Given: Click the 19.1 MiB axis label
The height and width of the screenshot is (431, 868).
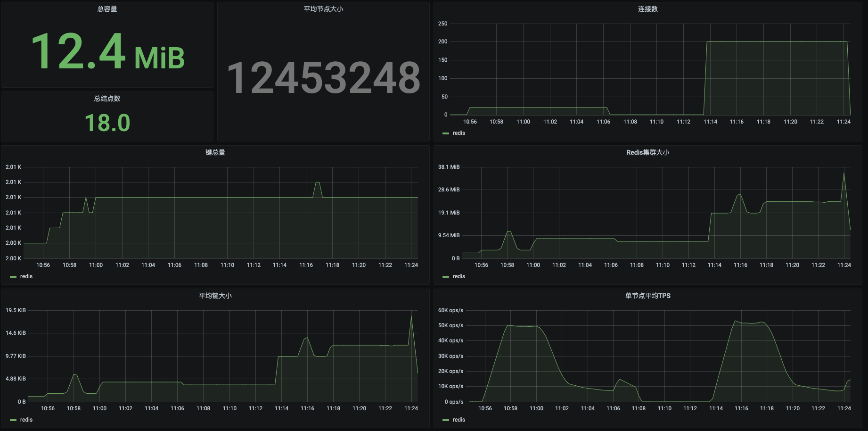Looking at the screenshot, I should 449,213.
